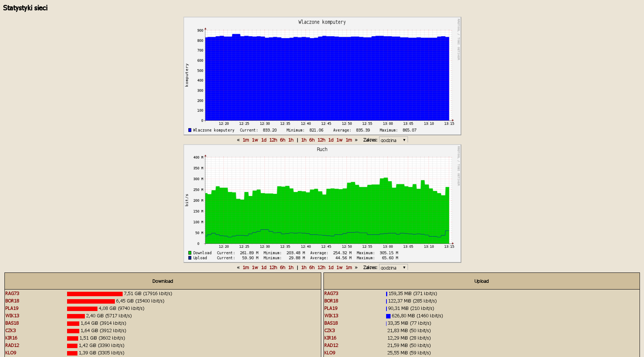This screenshot has width=644, height=357.
Task: Click forward 1w link under Ruch graph
Action: click(x=339, y=268)
